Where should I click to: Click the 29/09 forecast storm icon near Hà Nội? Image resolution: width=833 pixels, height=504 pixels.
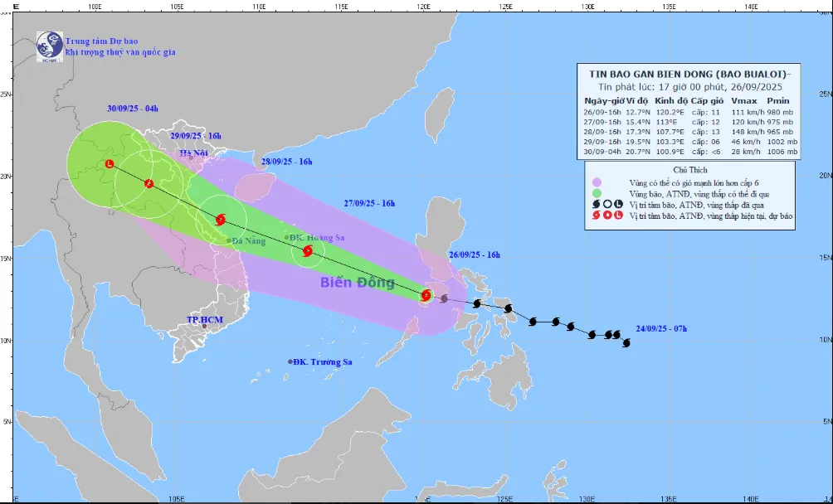click(x=149, y=183)
